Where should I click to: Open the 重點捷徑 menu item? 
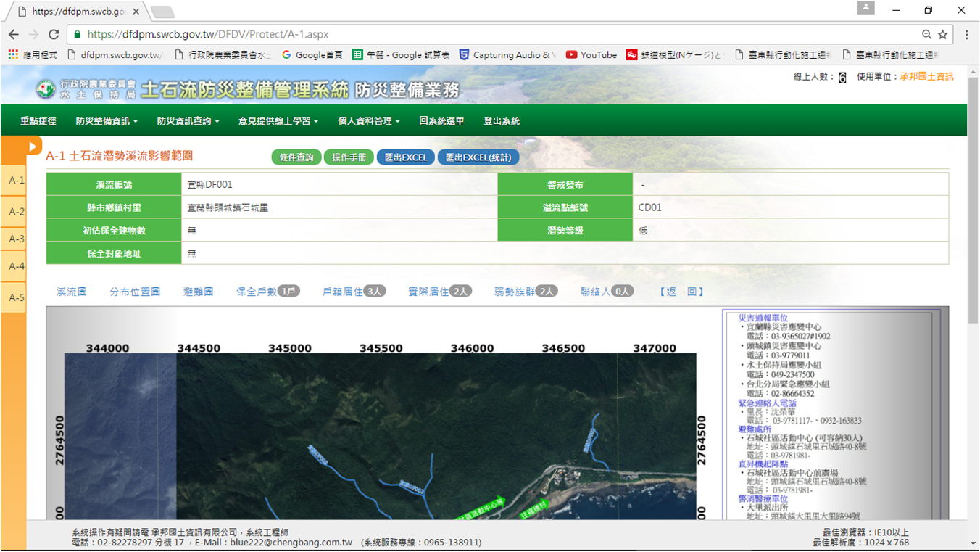point(38,121)
